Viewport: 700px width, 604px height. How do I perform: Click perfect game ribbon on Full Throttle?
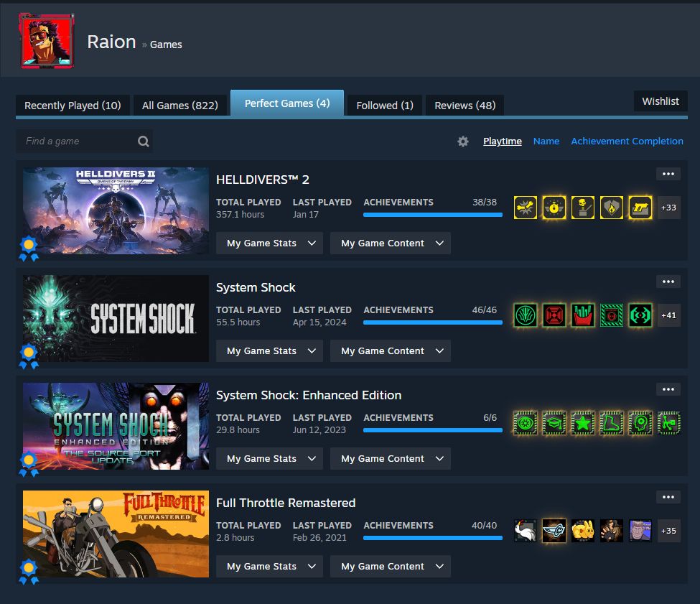(29, 572)
